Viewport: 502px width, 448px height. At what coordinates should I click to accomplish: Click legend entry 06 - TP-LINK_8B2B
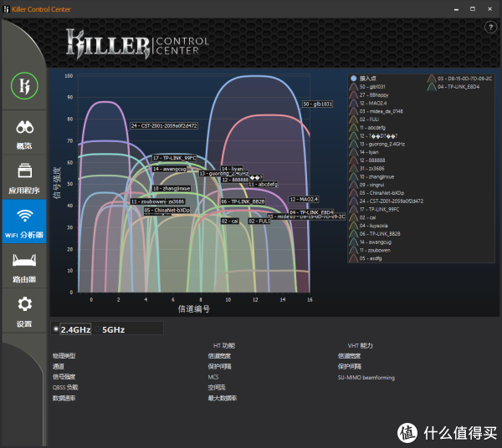[x=380, y=234]
